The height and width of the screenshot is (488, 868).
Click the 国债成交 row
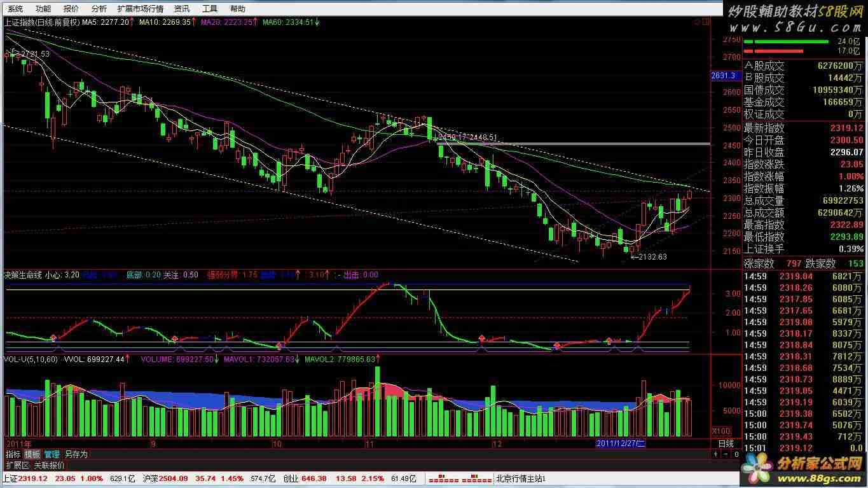(804, 90)
